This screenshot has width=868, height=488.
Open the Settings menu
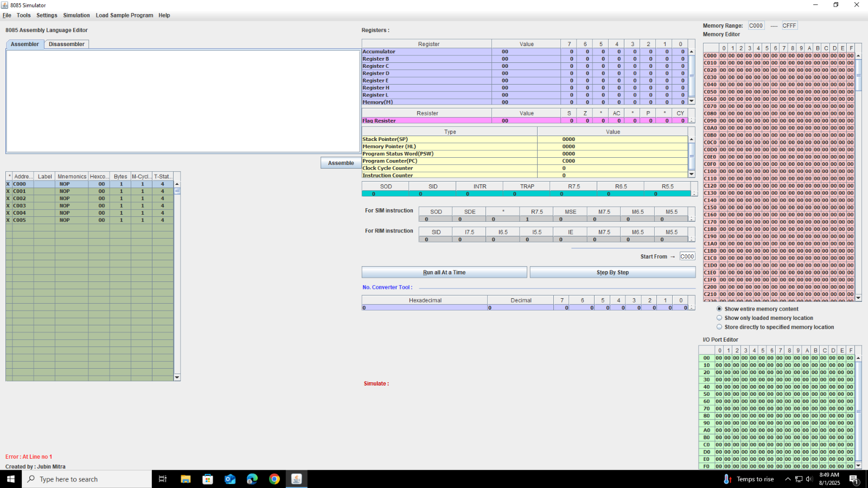point(47,15)
